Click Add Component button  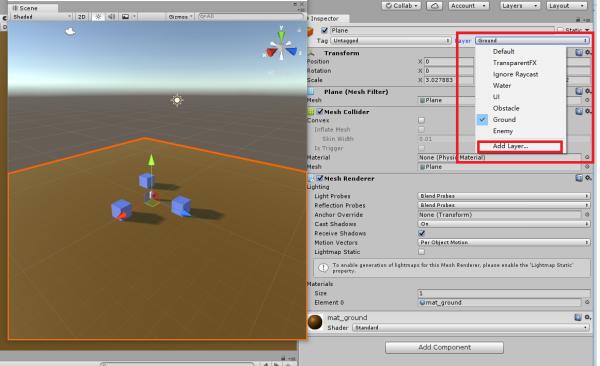(444, 347)
